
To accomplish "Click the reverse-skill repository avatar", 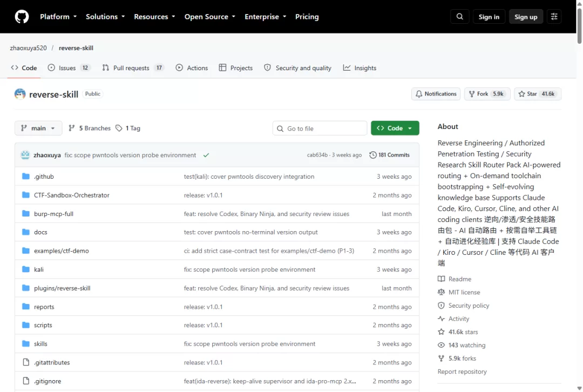I will click(20, 94).
